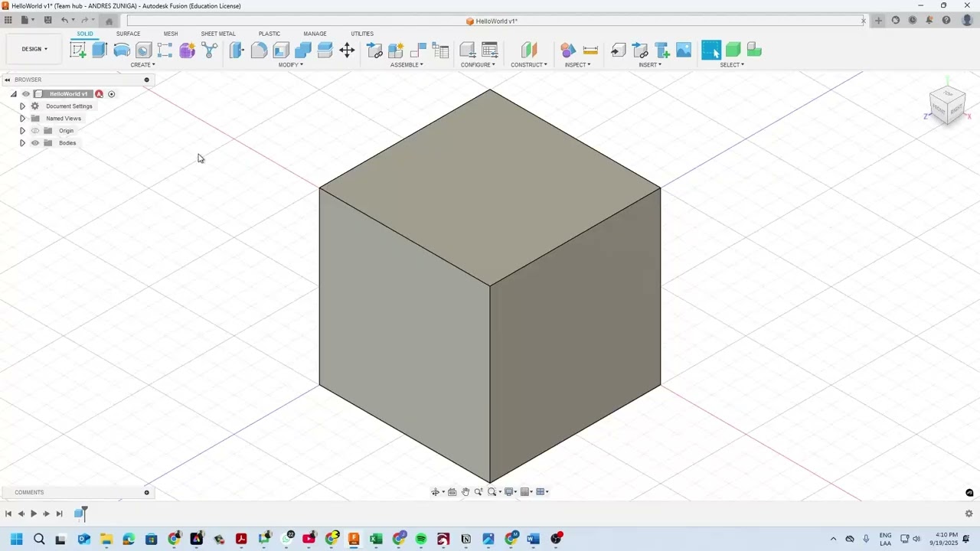Viewport: 980px width, 551px height.
Task: Expand the Origin folder node
Action: [22, 131]
